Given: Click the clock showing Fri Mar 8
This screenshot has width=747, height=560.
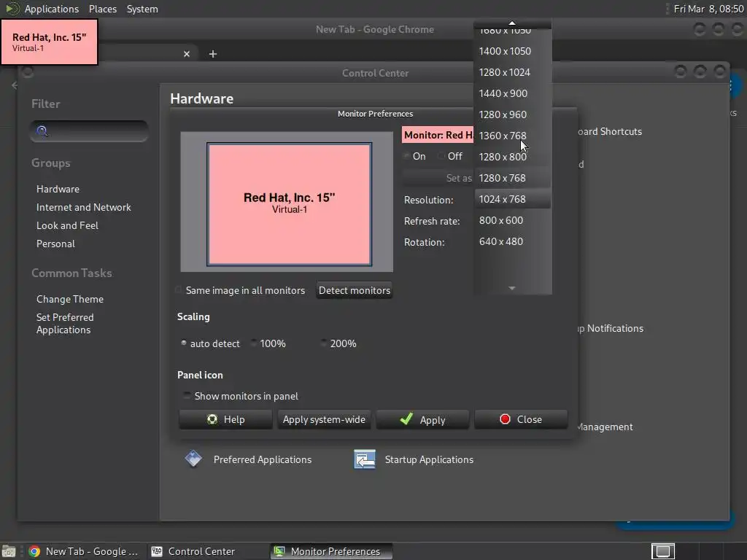Looking at the screenshot, I should coord(708,9).
